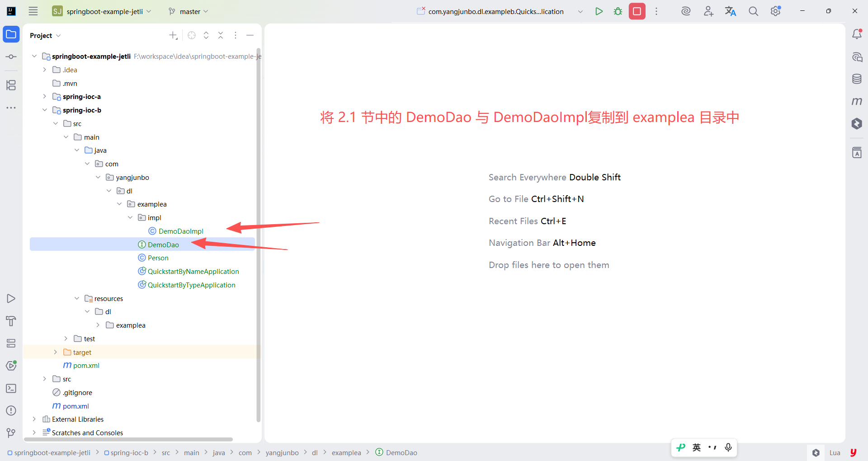Image resolution: width=868 pixels, height=461 pixels.
Task: Open the Project tool window
Action: (11, 34)
